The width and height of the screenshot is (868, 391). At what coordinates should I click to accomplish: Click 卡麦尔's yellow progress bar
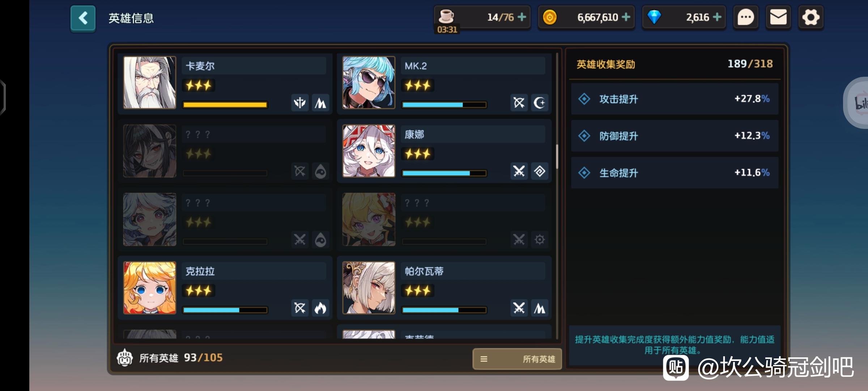point(225,105)
